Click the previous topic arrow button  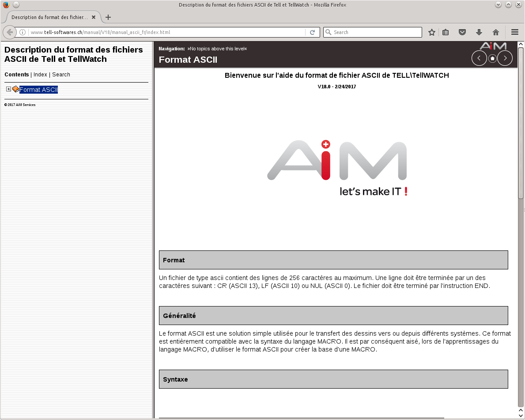click(479, 58)
